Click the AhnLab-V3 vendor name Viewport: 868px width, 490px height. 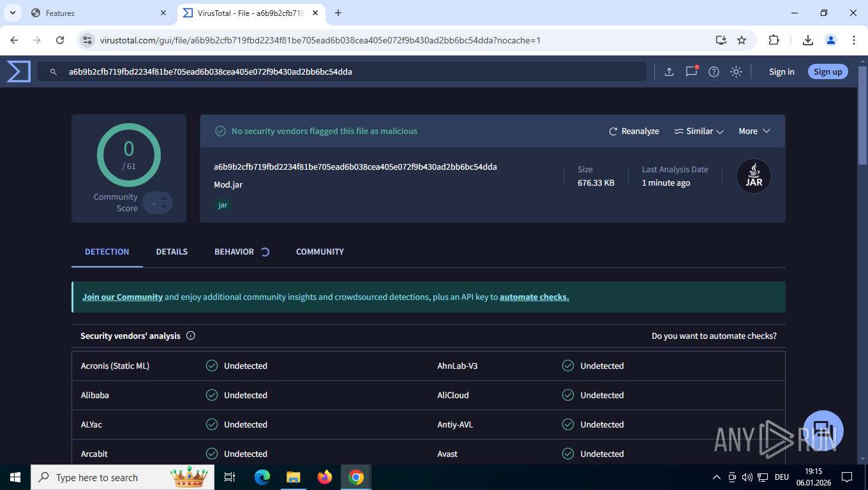pos(458,366)
